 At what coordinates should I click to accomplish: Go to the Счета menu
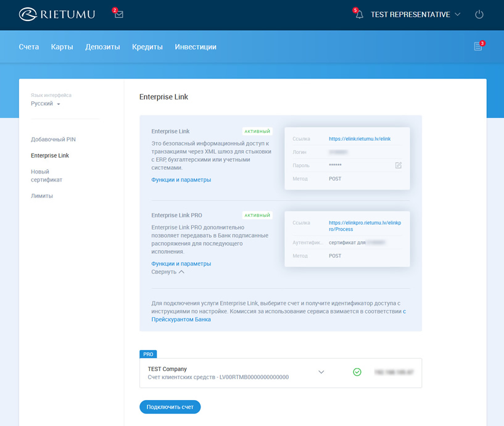(x=29, y=47)
